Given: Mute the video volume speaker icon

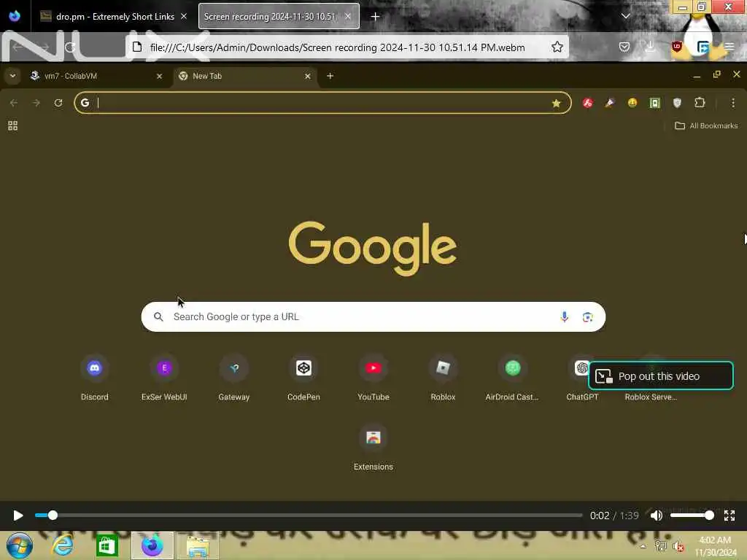Looking at the screenshot, I should point(656,516).
